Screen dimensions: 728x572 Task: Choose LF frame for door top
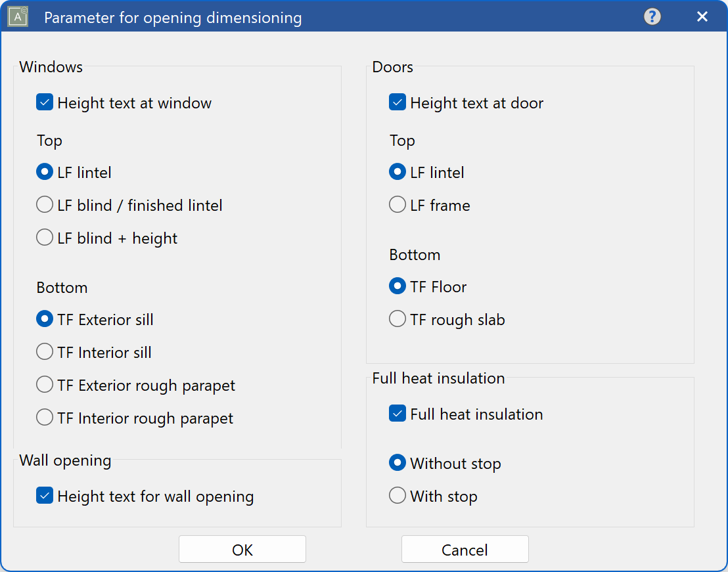(397, 204)
